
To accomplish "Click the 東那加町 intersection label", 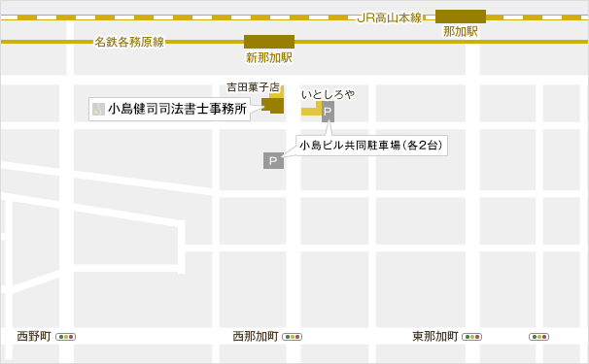I will point(435,336).
